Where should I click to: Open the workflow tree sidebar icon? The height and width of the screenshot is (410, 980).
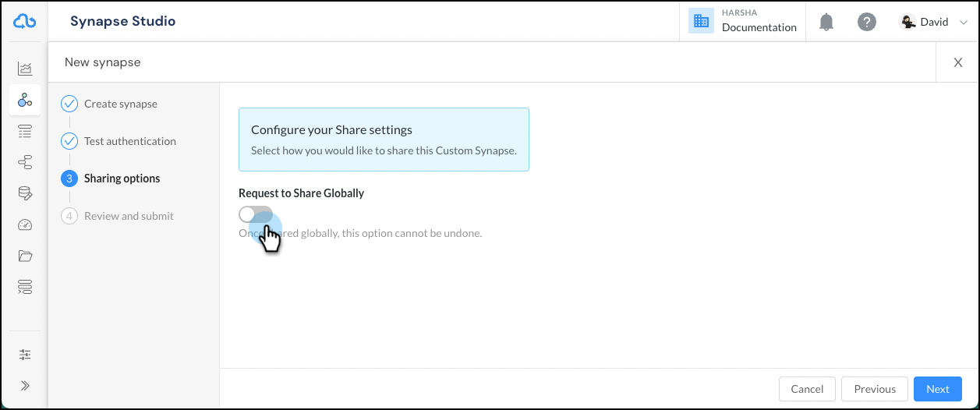25,162
